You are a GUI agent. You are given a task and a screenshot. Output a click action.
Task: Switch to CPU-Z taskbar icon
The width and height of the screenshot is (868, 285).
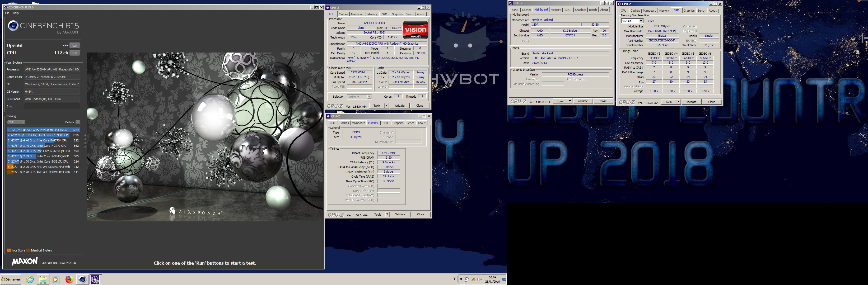95,279
